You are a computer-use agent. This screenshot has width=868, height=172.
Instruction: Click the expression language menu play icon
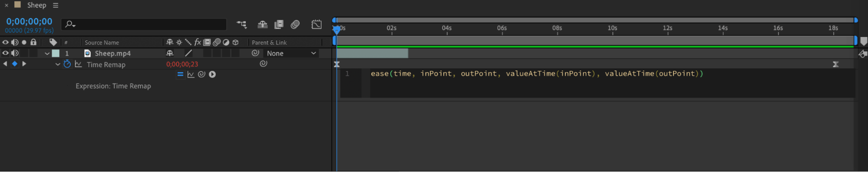[212, 74]
